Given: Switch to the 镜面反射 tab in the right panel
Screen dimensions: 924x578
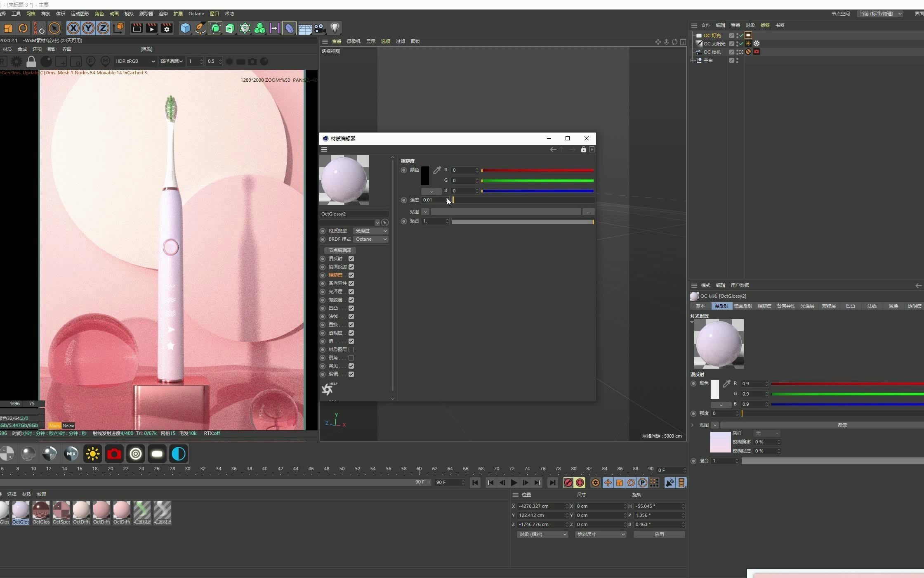Looking at the screenshot, I should point(742,306).
